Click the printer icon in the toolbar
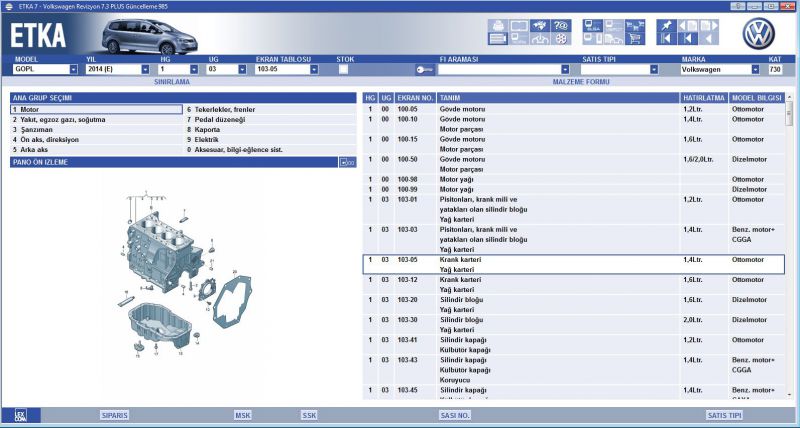Screen dimensions: 800x428 [498, 26]
